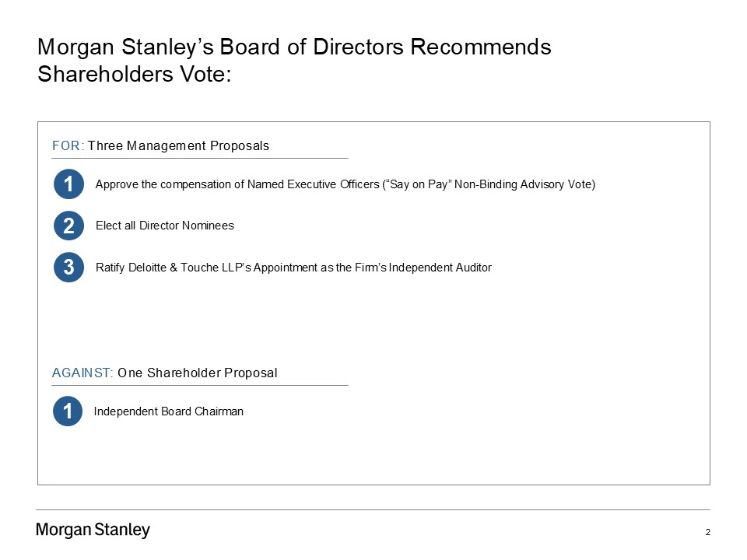
Task: Click the Morgan Stanley logo in footer
Action: (x=93, y=530)
